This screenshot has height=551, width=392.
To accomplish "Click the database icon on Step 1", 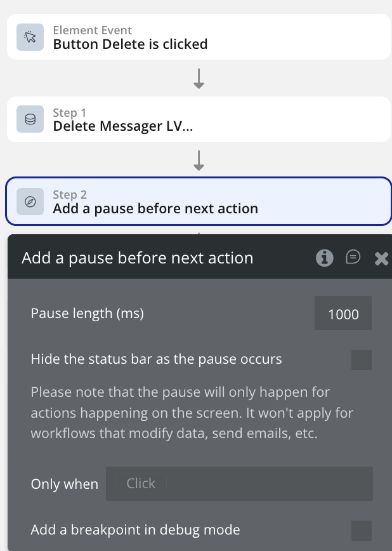I will coord(30,119).
